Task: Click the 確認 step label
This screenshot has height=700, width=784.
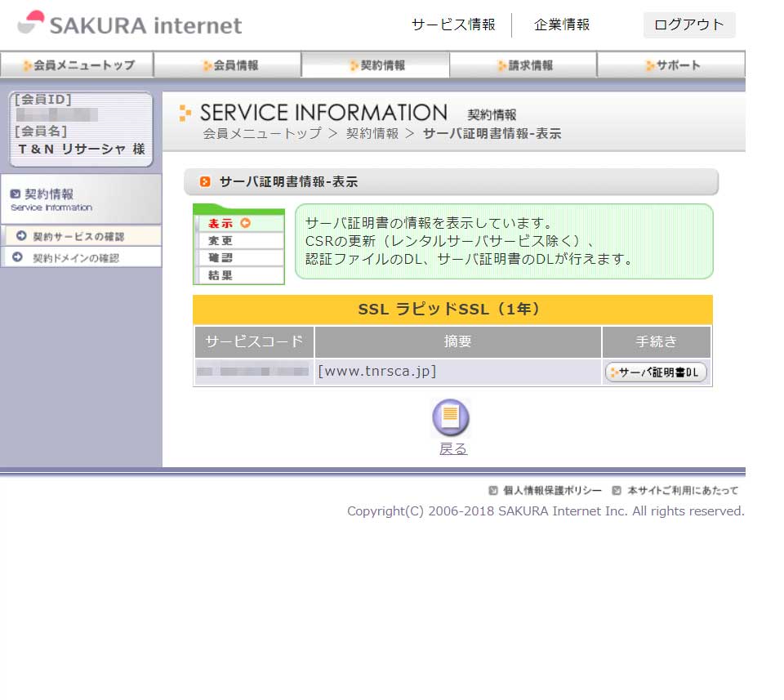Action: coord(220,258)
